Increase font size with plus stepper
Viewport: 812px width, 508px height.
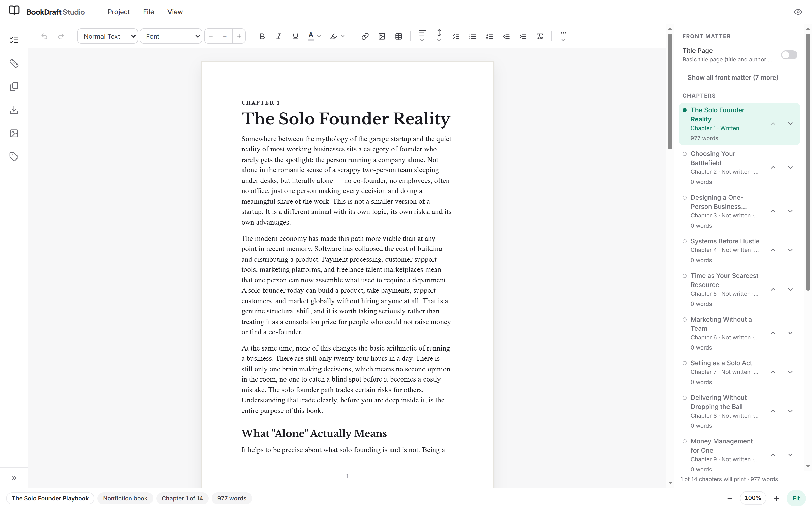click(x=239, y=36)
